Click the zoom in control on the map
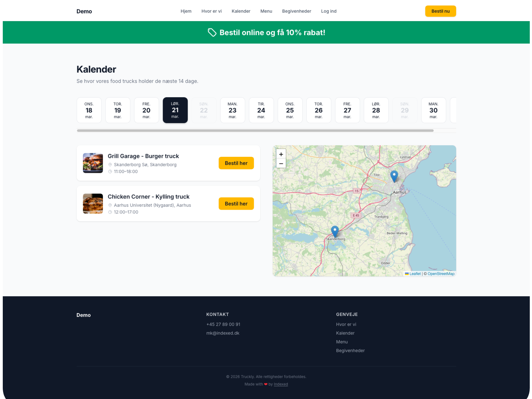Image resolution: width=532 pixels, height=399 pixels. click(281, 154)
